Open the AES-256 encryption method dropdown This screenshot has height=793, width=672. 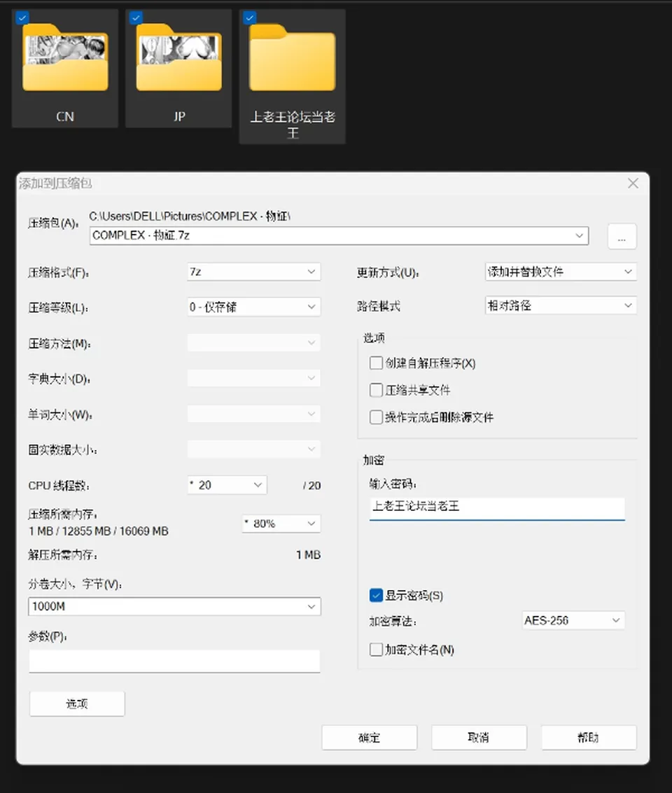(573, 621)
